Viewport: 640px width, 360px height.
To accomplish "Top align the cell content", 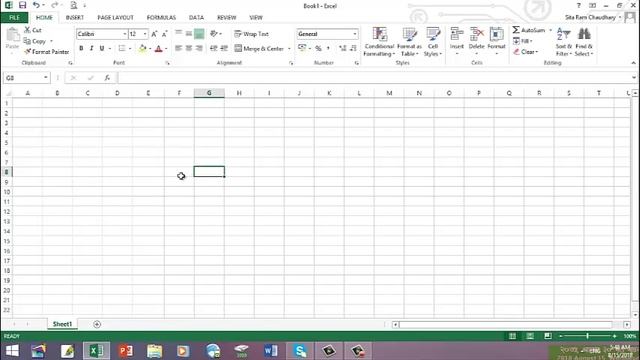I will pyautogui.click(x=178, y=33).
